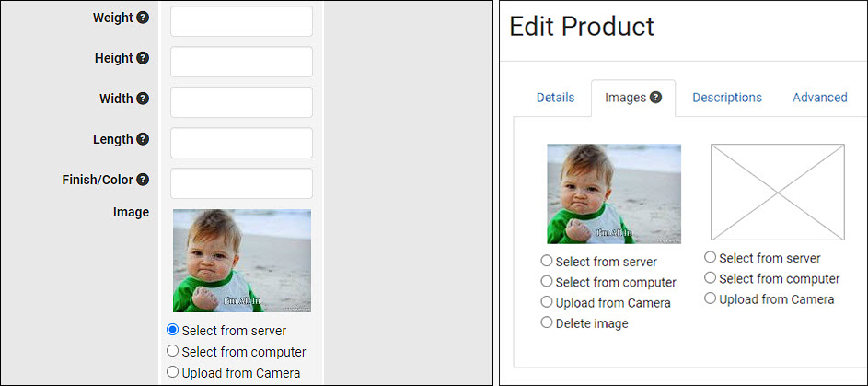868x386 pixels.
Task: Click the help icon on the Images tab
Action: [x=656, y=98]
